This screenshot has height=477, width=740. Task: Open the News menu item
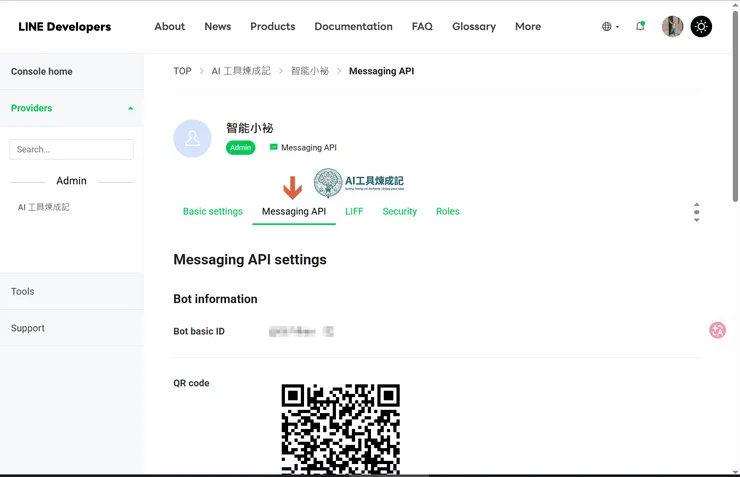click(x=218, y=26)
